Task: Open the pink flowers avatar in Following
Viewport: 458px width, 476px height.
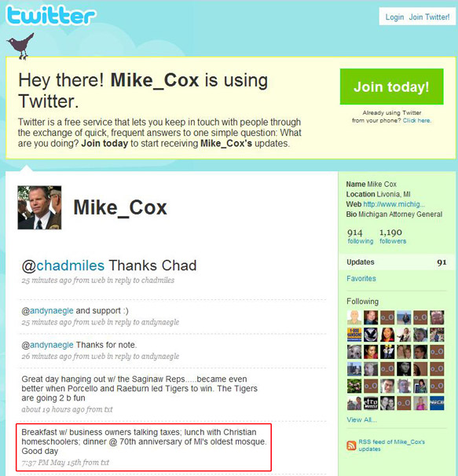Action: click(354, 386)
